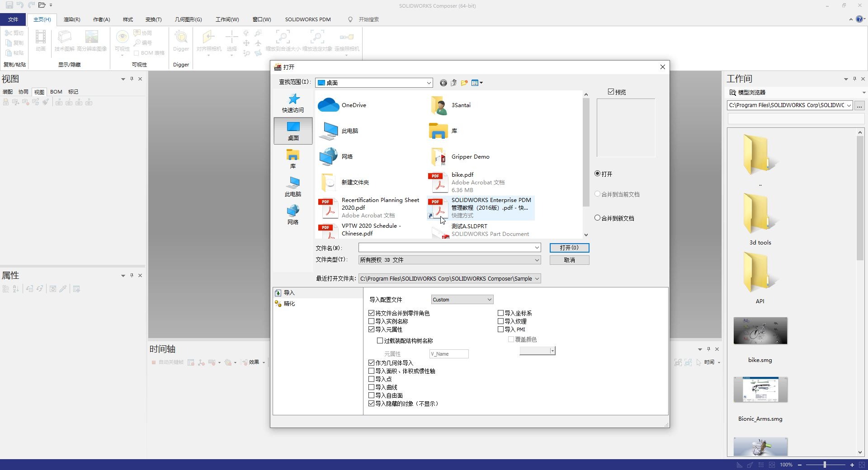Click the save icon in title bar
This screenshot has height=470, width=868.
coord(9,5)
